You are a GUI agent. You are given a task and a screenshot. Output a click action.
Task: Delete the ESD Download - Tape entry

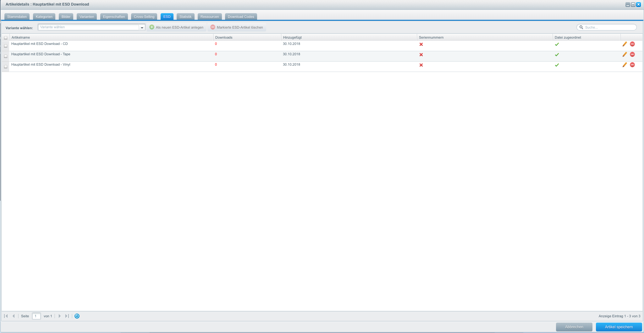tap(632, 54)
